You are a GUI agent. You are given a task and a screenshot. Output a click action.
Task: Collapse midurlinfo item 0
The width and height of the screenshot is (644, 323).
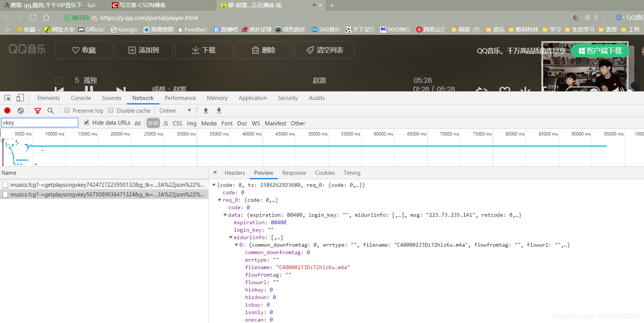click(x=236, y=245)
